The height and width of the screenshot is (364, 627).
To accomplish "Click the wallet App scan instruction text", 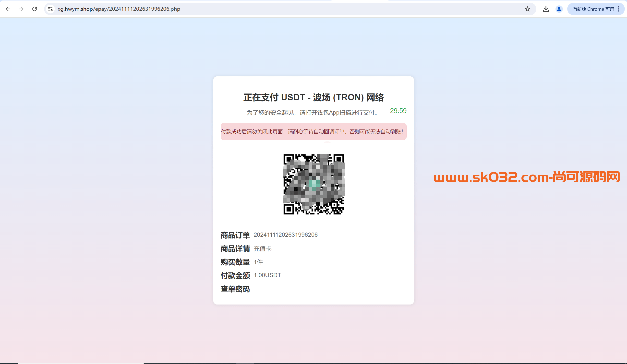I will (x=313, y=113).
